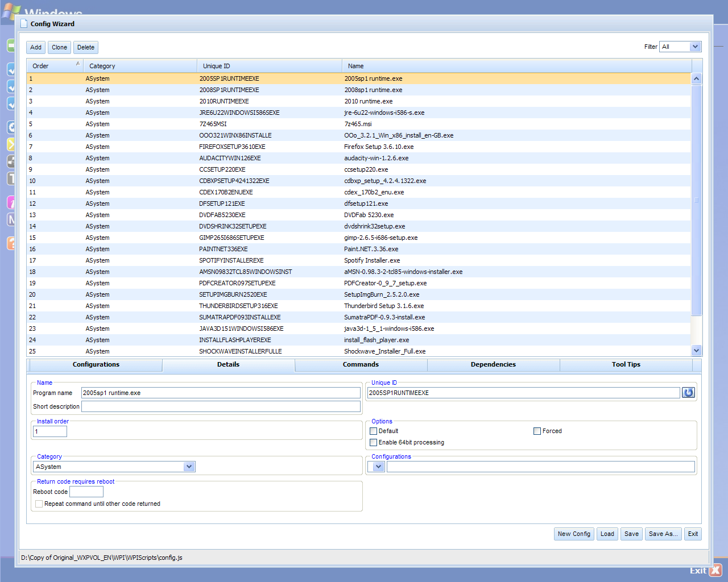The image size is (728, 582).
Task: Click the Name column header
Action: click(x=516, y=66)
